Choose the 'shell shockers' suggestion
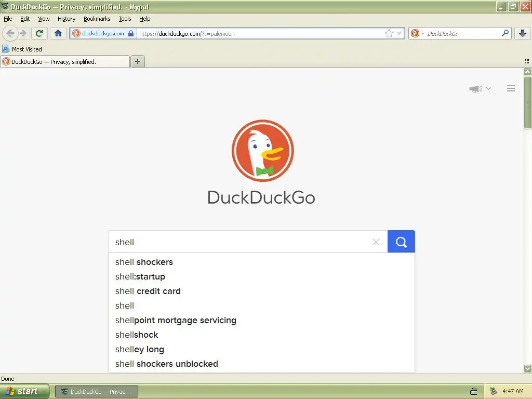This screenshot has width=532, height=399. coord(262,262)
